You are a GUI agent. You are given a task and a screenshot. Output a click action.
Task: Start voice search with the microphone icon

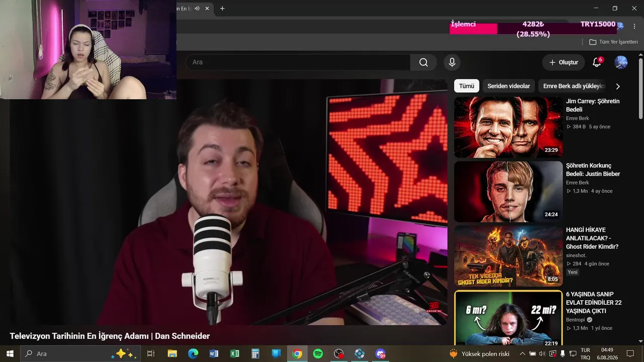pos(452,62)
